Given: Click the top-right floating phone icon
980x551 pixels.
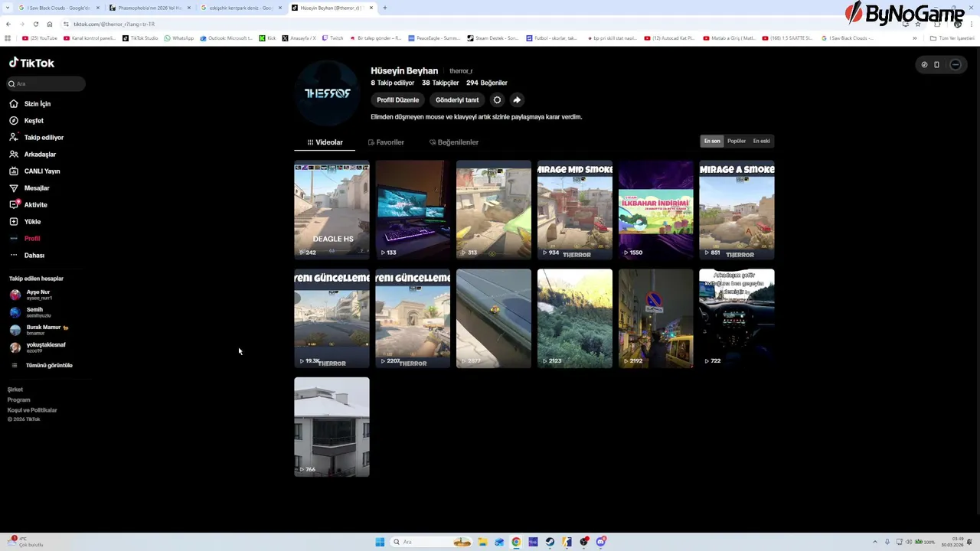Looking at the screenshot, I should tap(936, 64).
